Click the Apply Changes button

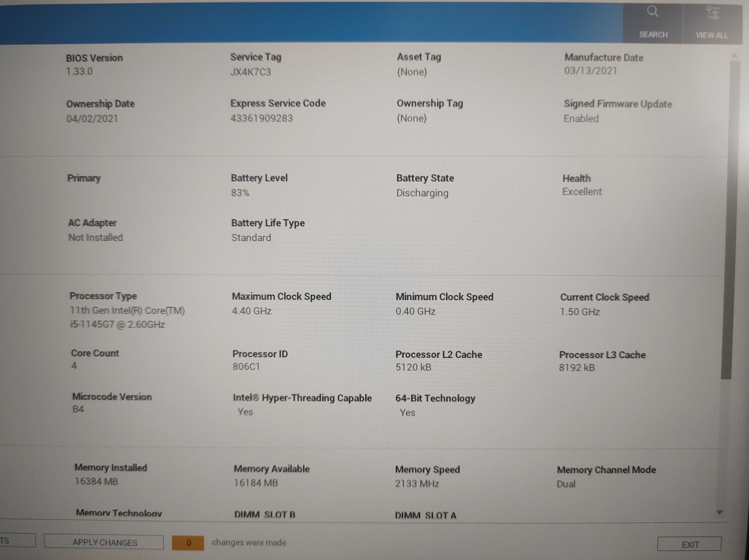(104, 542)
